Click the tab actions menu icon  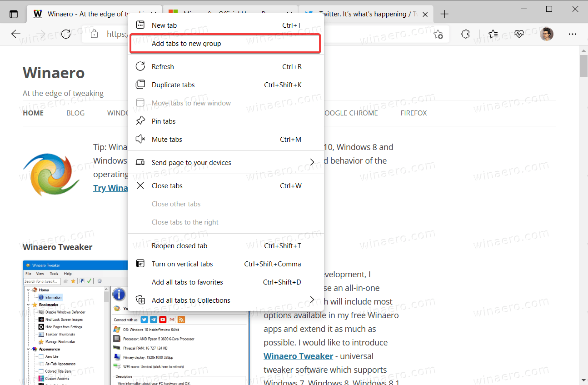pyautogui.click(x=14, y=14)
